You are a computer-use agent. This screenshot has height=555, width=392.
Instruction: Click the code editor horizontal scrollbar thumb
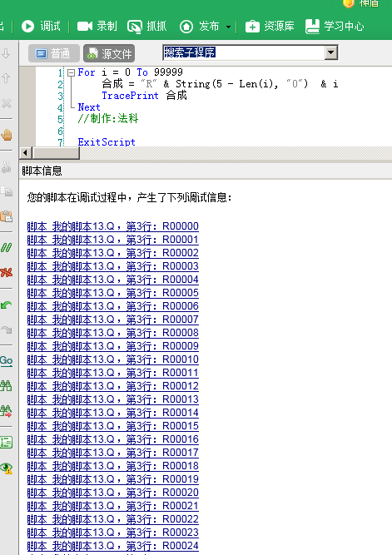[56, 153]
